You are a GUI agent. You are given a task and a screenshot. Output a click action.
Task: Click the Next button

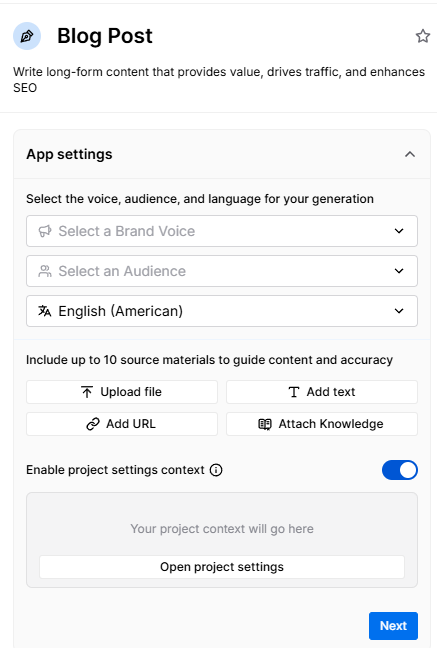tap(393, 626)
